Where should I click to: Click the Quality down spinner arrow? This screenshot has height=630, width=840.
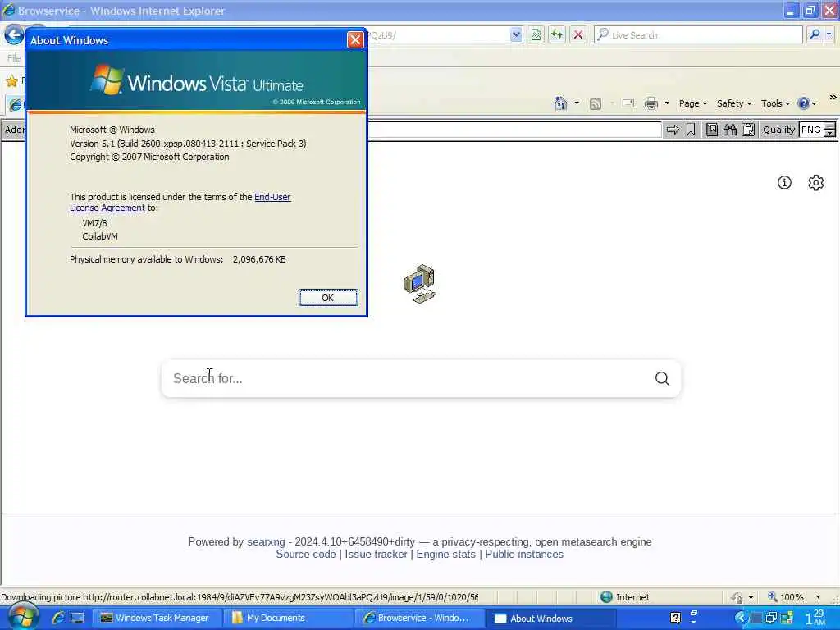(830, 134)
